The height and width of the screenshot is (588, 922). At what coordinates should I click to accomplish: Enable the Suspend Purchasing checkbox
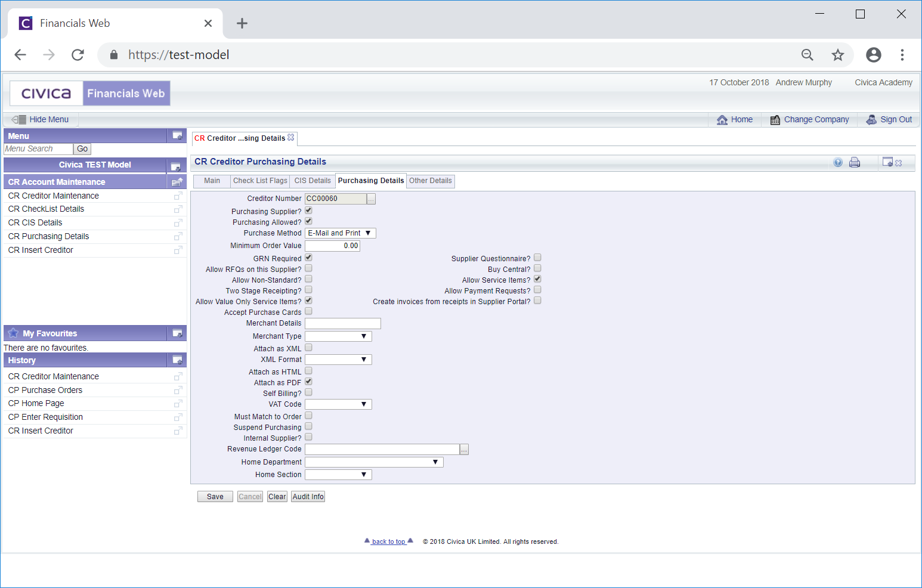click(x=308, y=426)
